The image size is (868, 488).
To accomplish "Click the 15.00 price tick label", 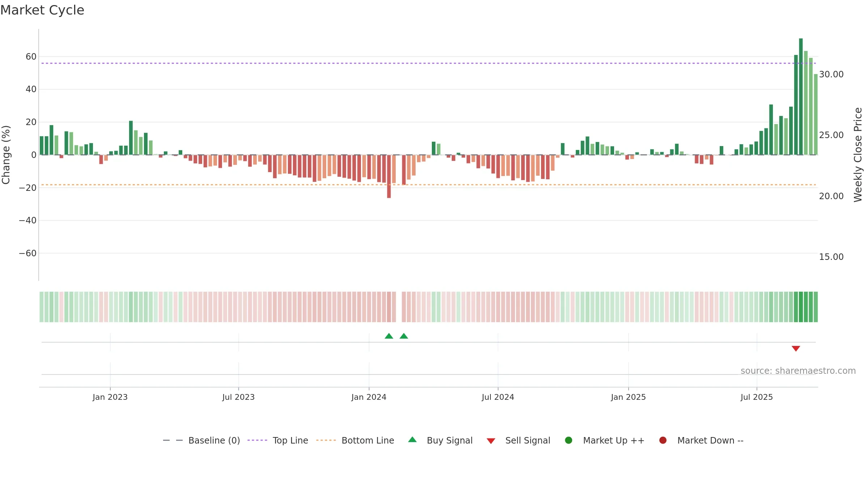I will (x=831, y=257).
